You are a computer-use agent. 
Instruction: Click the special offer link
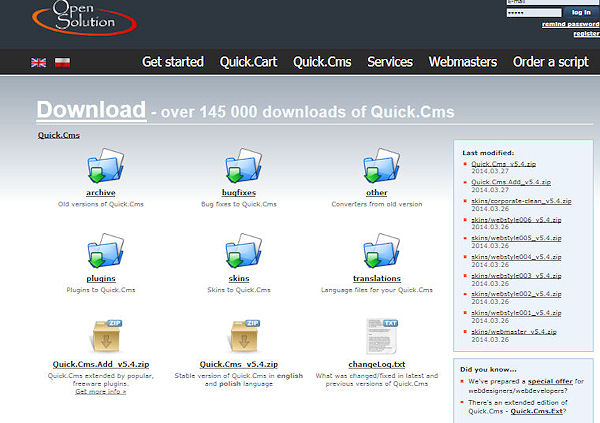coord(550,381)
